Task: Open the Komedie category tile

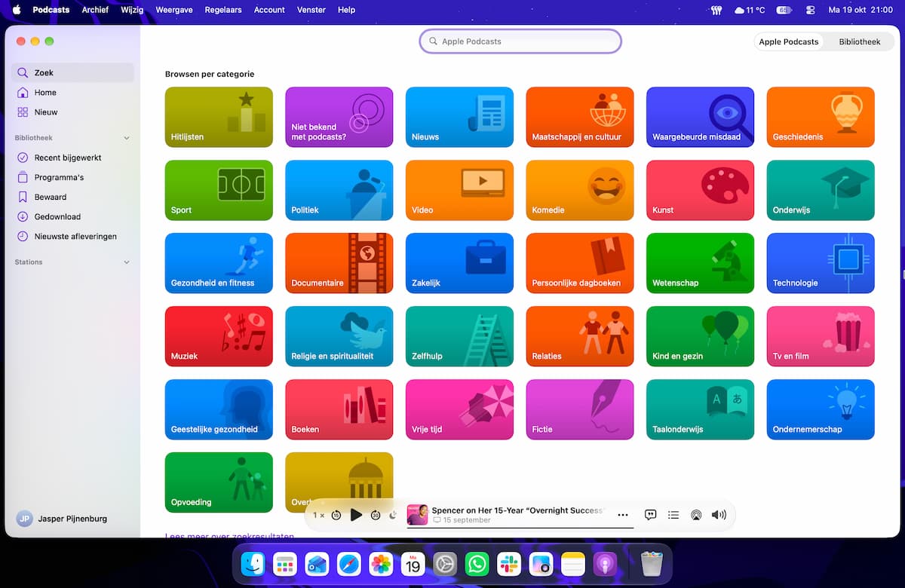Action: (x=580, y=190)
